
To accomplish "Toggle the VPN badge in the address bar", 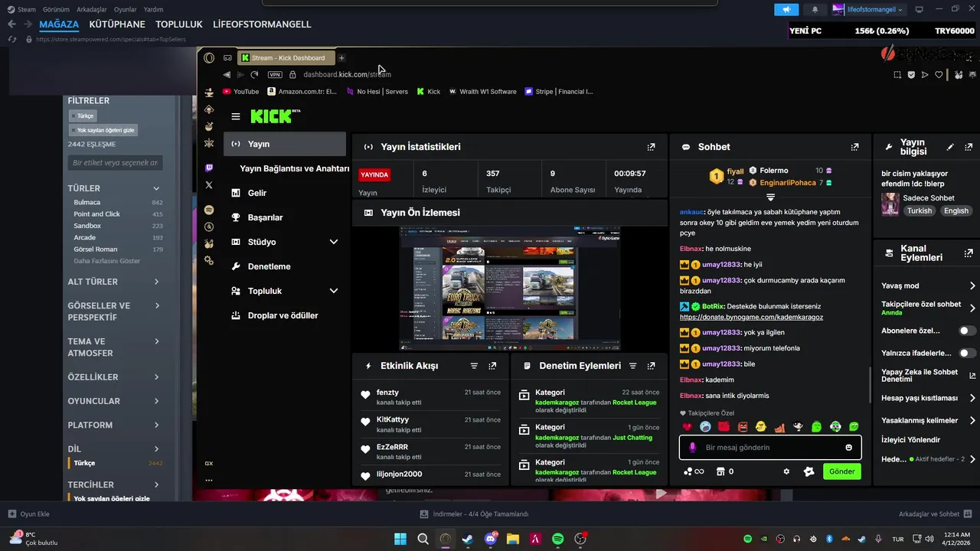I will 275,74.
